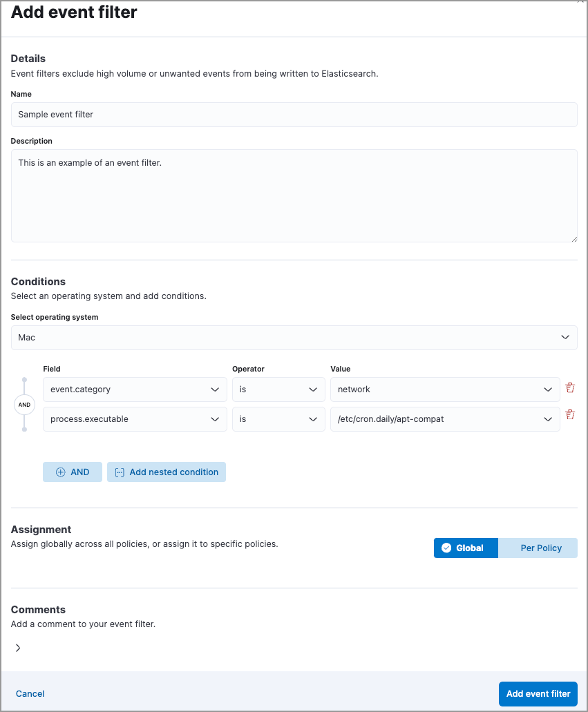This screenshot has width=588, height=712.
Task: Select Global assignment option
Action: coord(466,548)
